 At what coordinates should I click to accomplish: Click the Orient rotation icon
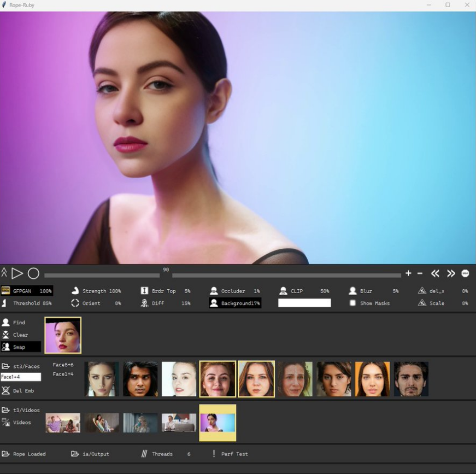75,303
